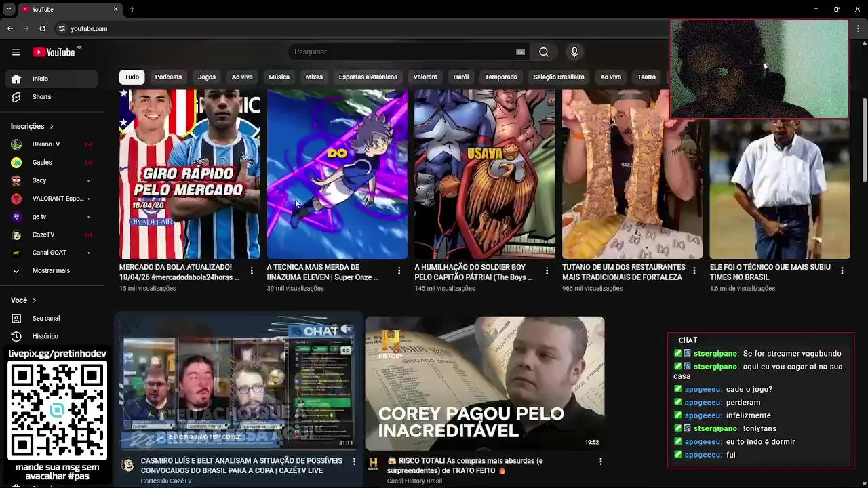Open the Inazuma Eleven short thumbnail
868x488 pixels.
337,174
